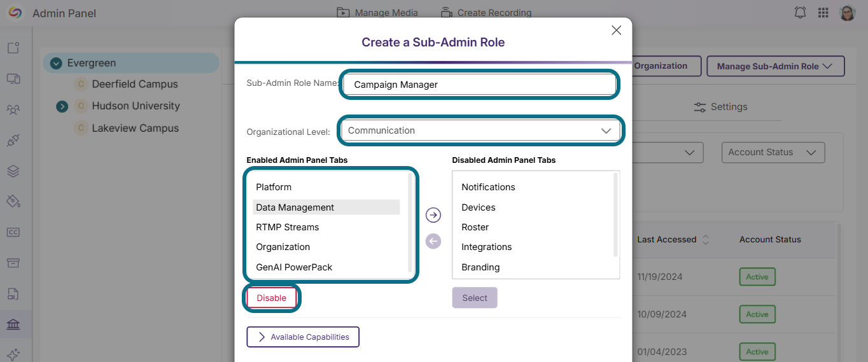Open the partially hidden filter dropdown
Viewport: 868px width, 362px height.
pos(668,152)
